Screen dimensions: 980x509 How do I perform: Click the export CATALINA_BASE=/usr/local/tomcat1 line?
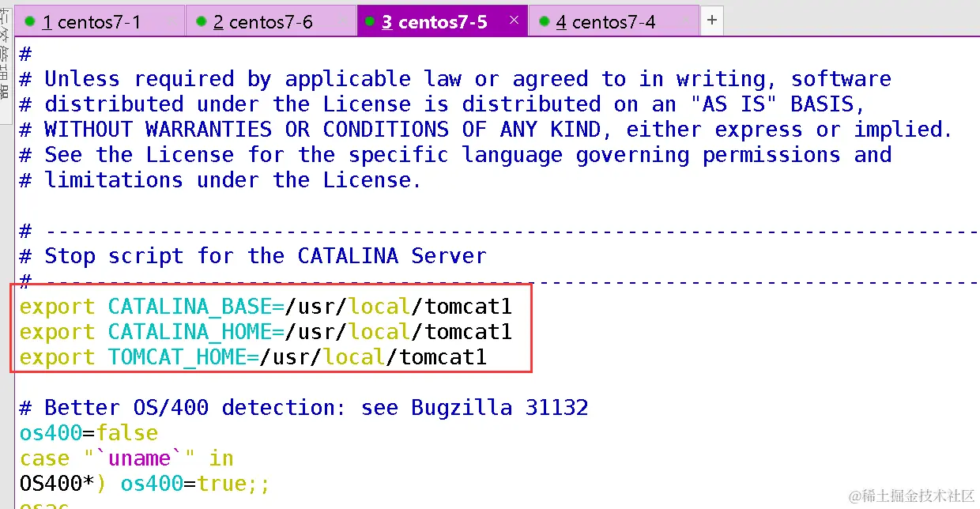tap(266, 307)
